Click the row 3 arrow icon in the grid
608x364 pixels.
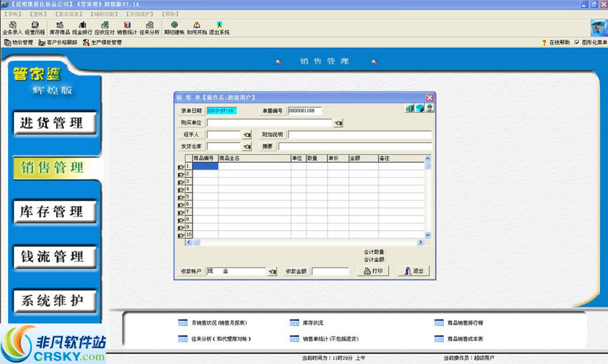click(181, 182)
